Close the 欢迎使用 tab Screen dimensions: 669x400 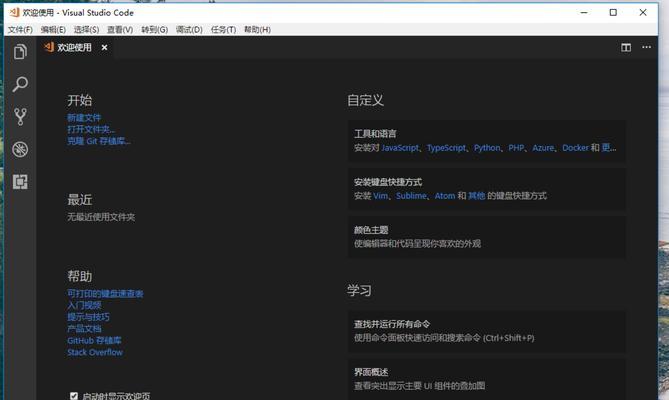pyautogui.click(x=105, y=48)
